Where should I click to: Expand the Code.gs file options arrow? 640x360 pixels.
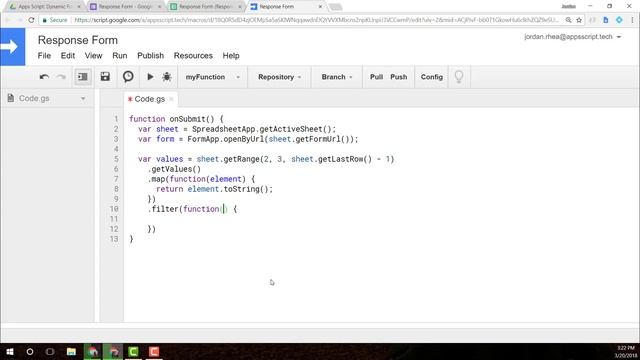[83, 98]
